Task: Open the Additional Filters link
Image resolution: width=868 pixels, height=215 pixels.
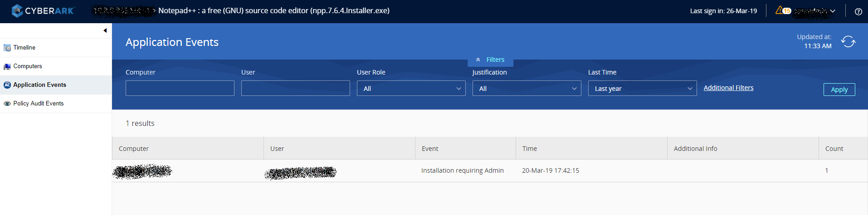Action: tap(728, 88)
